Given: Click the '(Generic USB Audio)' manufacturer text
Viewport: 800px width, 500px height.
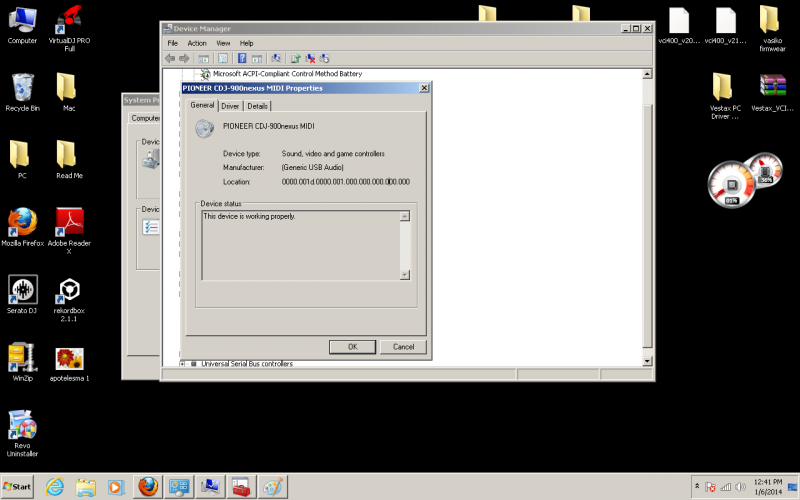Looking at the screenshot, I should point(312,167).
